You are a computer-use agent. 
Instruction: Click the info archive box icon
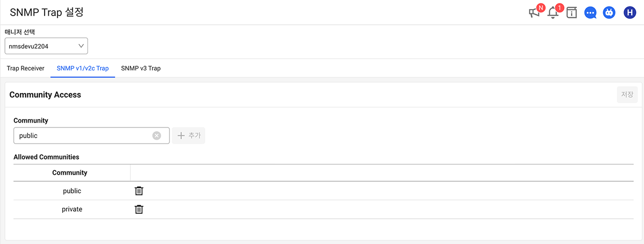pyautogui.click(x=572, y=13)
